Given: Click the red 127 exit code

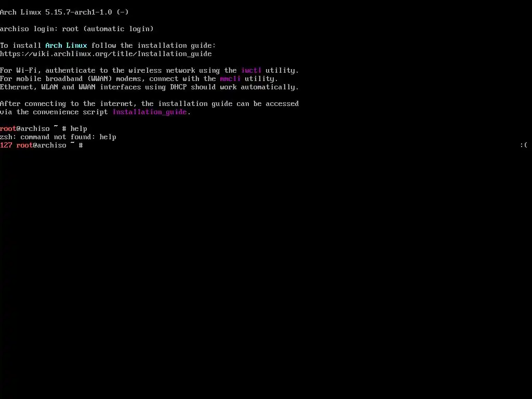Looking at the screenshot, I should pos(6,145).
